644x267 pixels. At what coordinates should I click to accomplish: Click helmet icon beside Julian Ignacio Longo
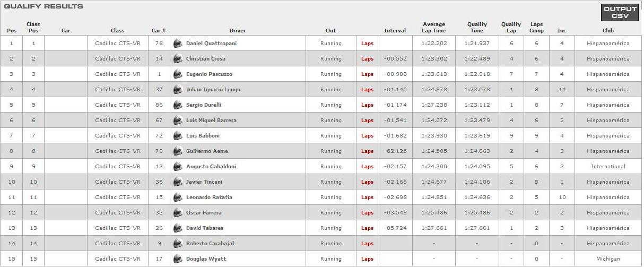[178, 90]
